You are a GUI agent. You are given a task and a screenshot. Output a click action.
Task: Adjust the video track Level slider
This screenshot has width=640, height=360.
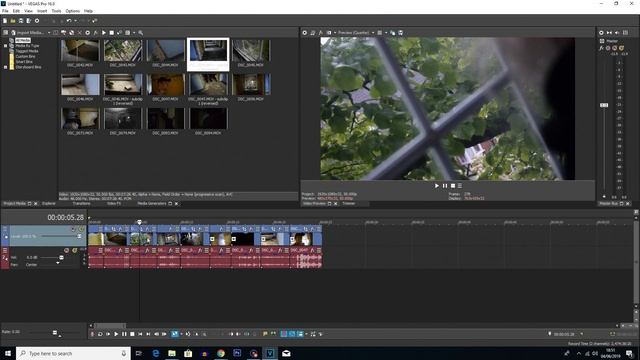(79, 236)
